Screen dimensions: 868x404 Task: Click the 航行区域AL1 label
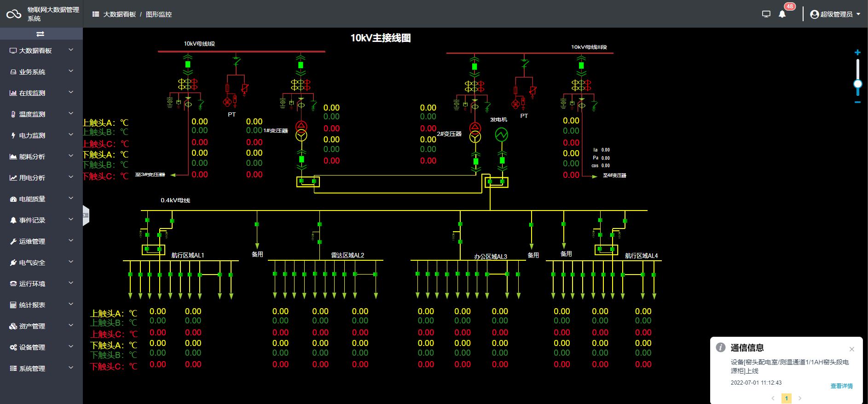tap(188, 255)
